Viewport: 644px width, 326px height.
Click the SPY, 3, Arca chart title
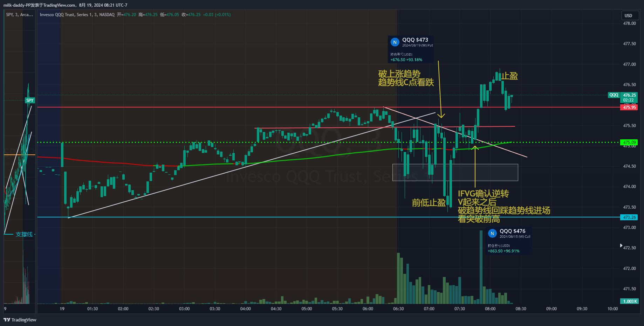20,15
